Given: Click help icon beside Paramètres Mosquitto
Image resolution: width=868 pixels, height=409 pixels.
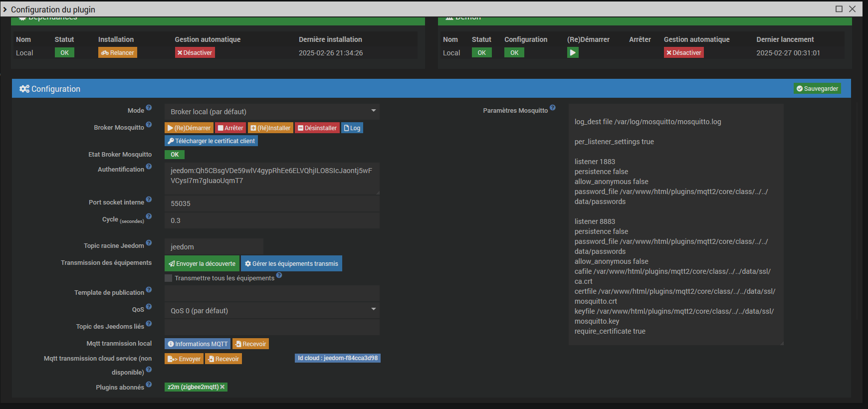Looking at the screenshot, I should click(553, 108).
